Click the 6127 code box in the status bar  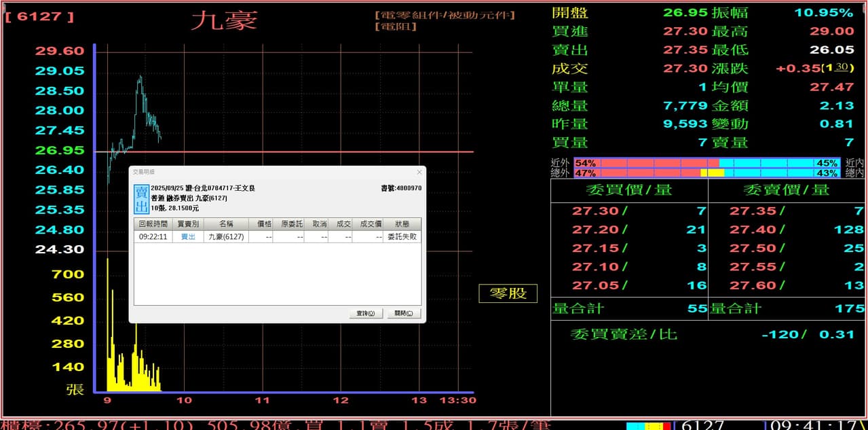[703, 425]
